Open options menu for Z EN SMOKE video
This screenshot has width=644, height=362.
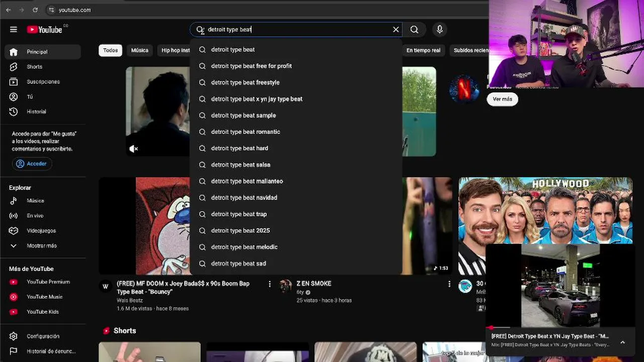(x=449, y=284)
